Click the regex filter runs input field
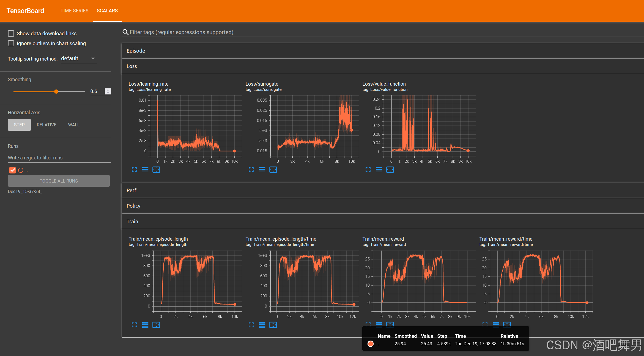The height and width of the screenshot is (356, 644). click(x=59, y=157)
